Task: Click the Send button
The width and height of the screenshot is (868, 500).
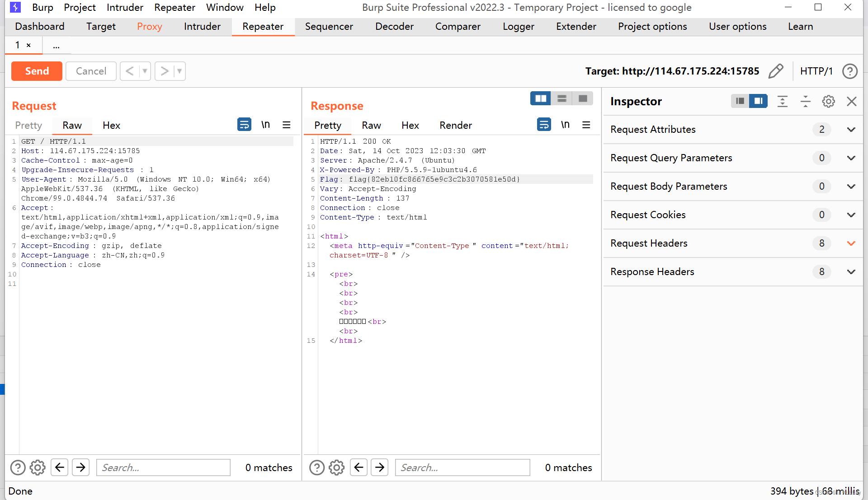Action: (x=37, y=71)
